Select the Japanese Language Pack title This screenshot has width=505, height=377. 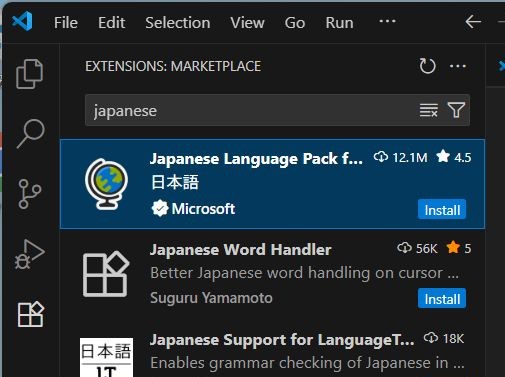click(x=256, y=159)
